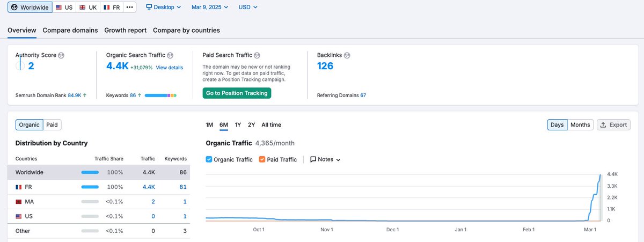The height and width of the screenshot is (242, 644).
Task: Click the Keywords 86 link
Action: click(133, 96)
